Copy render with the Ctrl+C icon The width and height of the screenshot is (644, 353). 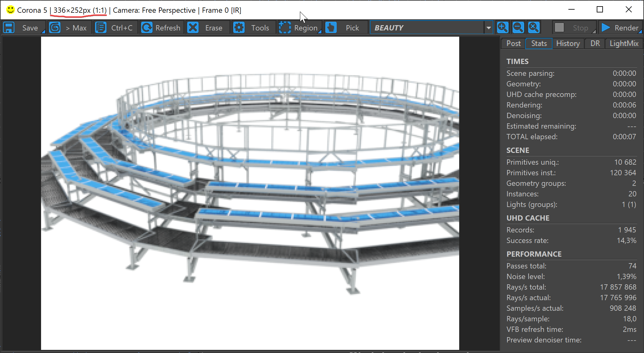tap(100, 28)
